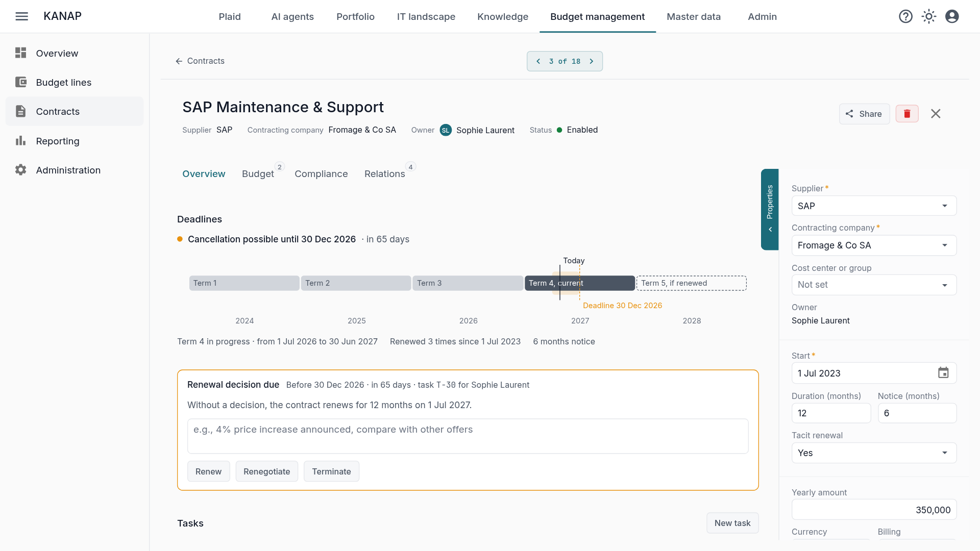
Task: Click the Notice (months) input field
Action: pos(917,413)
